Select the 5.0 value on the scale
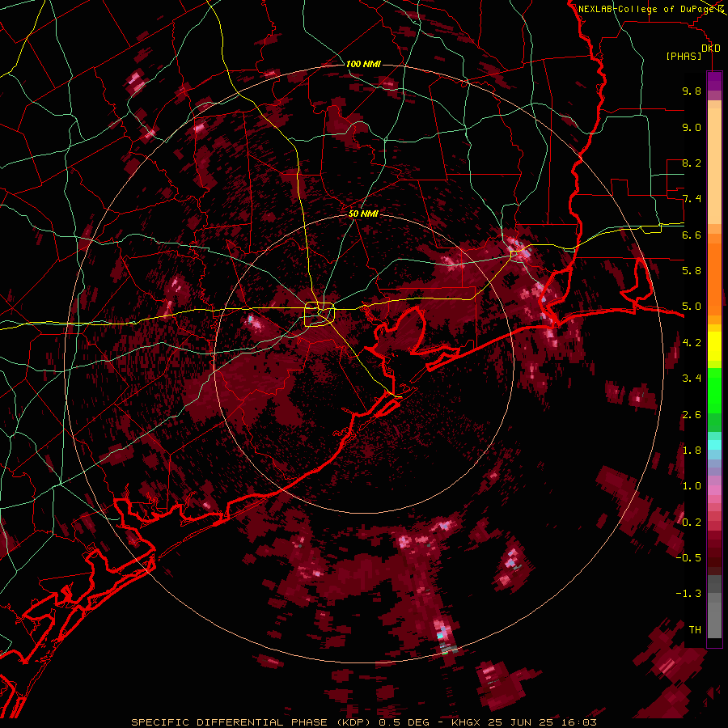The width and height of the screenshot is (728, 728). 692,307
